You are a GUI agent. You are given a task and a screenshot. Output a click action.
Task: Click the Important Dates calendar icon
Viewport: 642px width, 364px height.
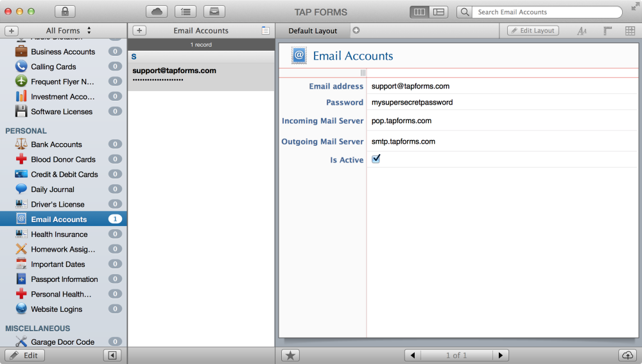[21, 264]
